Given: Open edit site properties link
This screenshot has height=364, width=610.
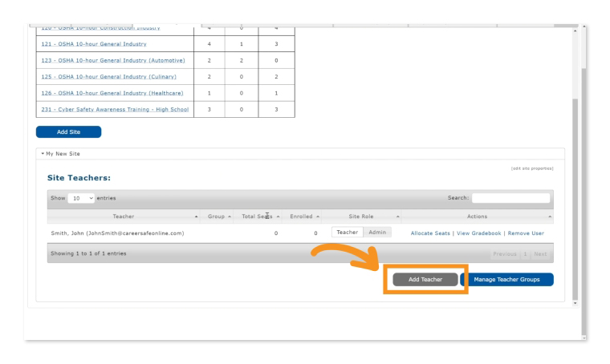Looking at the screenshot, I should [532, 168].
